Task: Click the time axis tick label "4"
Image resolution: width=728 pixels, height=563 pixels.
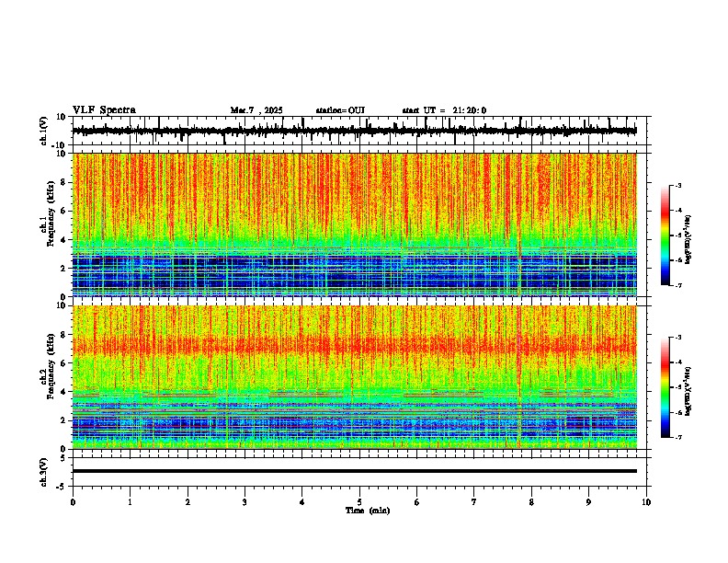Action: point(302,502)
